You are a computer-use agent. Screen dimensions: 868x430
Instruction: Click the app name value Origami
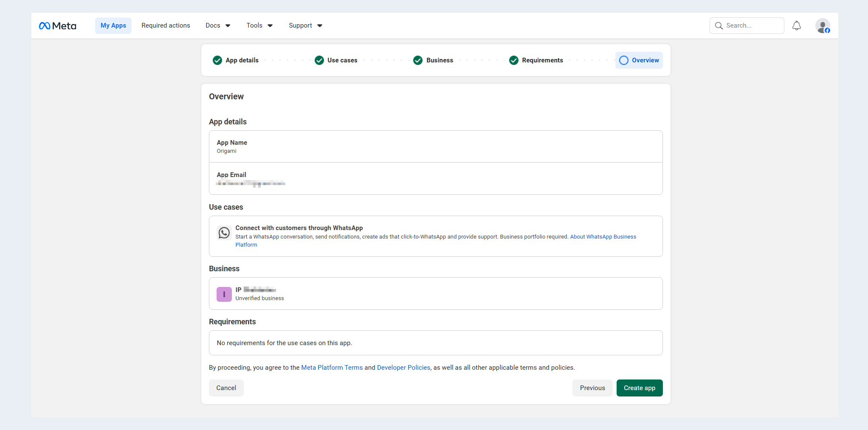(227, 151)
